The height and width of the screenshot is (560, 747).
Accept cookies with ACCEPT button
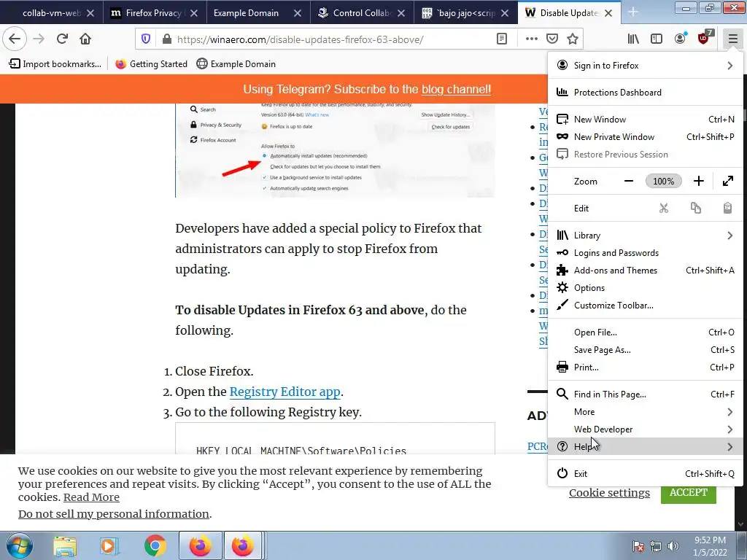click(689, 492)
